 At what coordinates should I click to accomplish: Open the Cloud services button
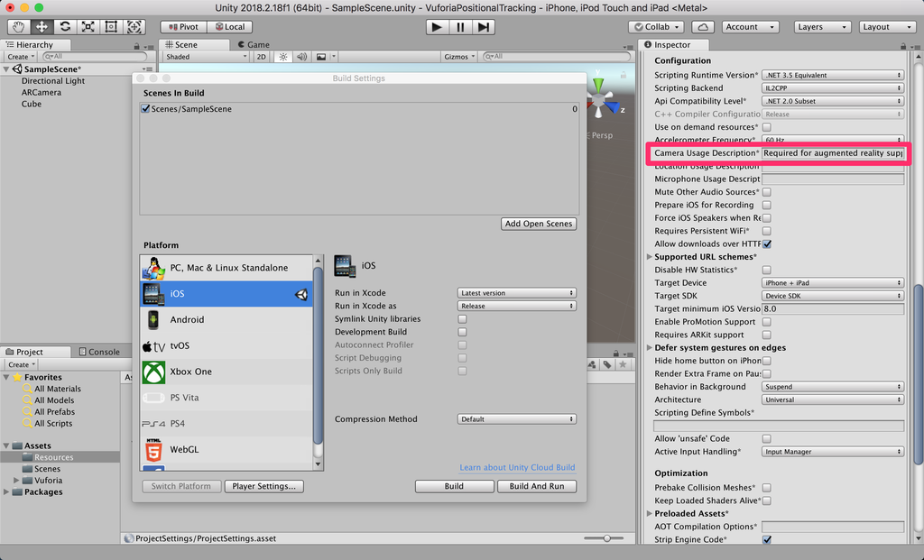[702, 26]
